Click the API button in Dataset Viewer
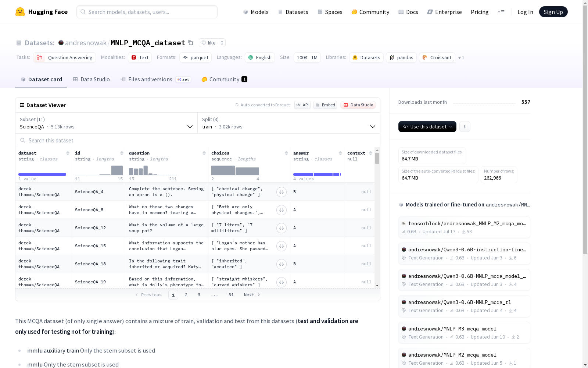 302,105
